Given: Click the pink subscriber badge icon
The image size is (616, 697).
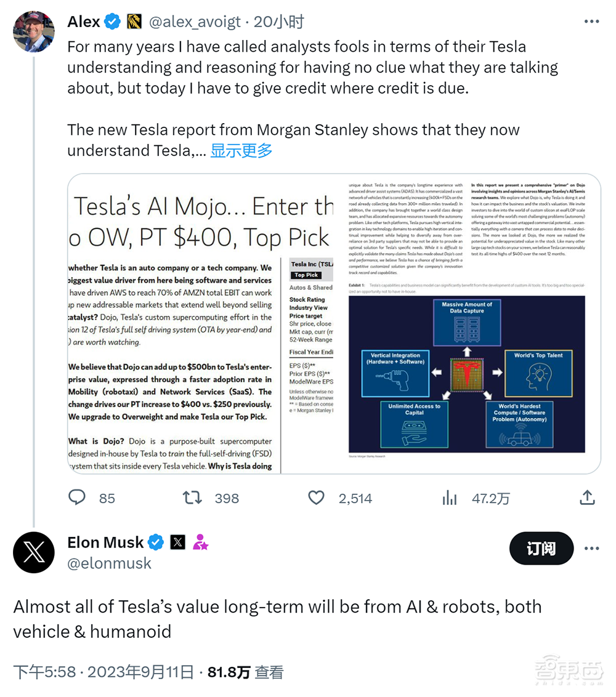Looking at the screenshot, I should pos(200,542).
